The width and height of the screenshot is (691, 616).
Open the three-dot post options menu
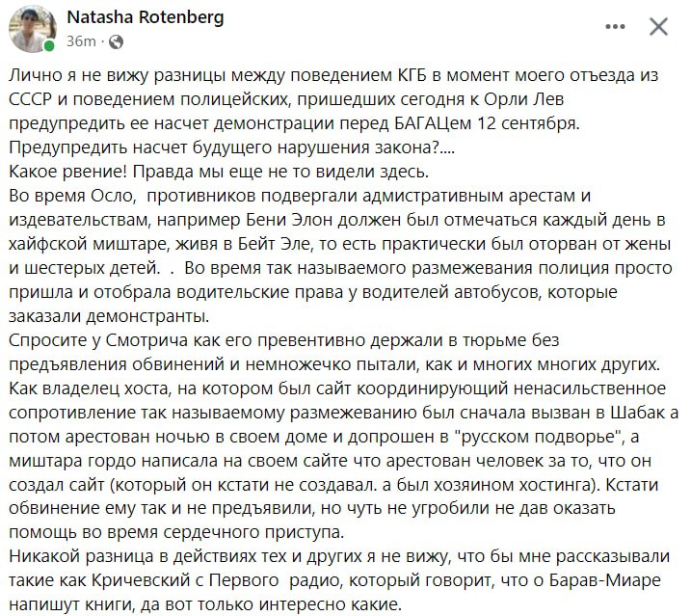615,26
